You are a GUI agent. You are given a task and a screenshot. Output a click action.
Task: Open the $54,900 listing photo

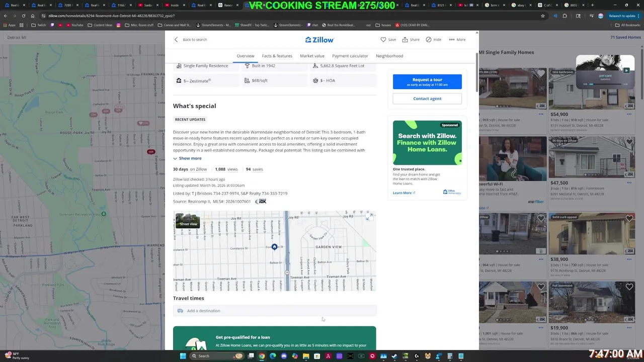pyautogui.click(x=592, y=89)
